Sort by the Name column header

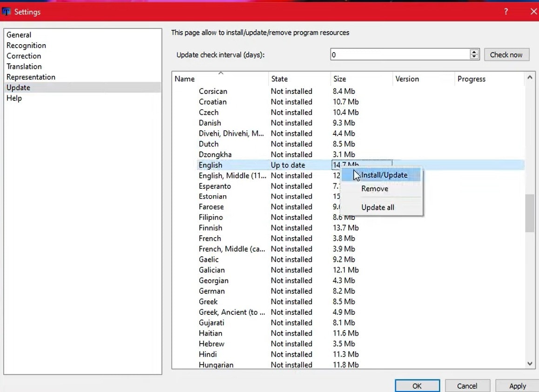(x=220, y=79)
